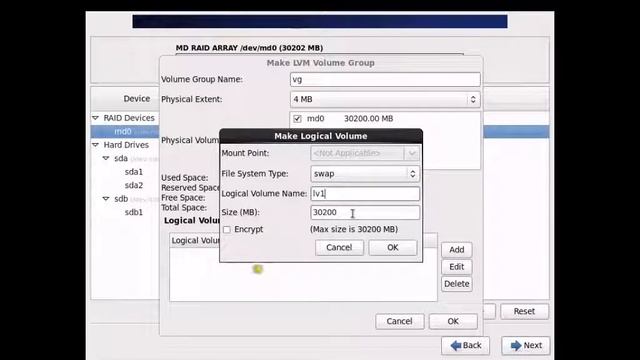Cancel the Make LVM Volume Group dialog
Viewport: 640px width, 360px height.
(399, 322)
